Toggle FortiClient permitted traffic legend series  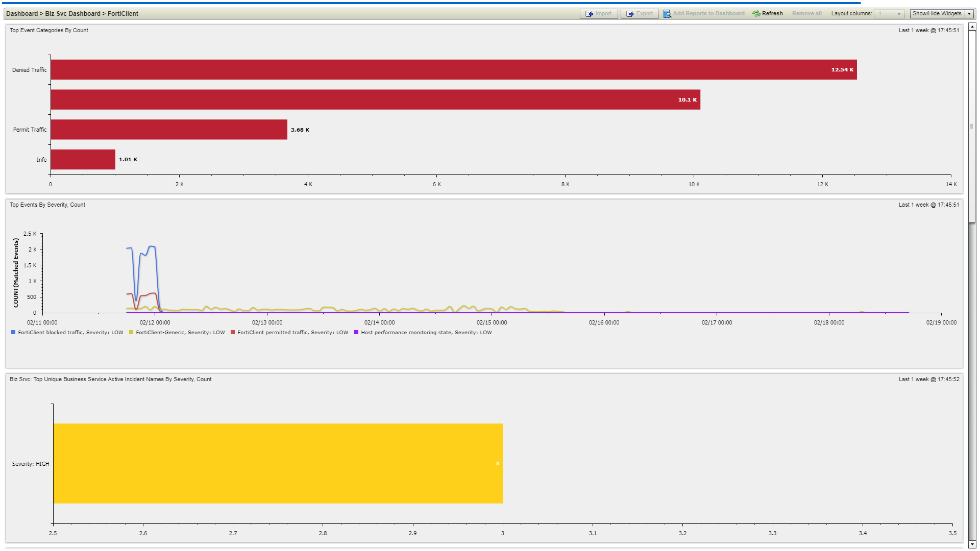292,333
